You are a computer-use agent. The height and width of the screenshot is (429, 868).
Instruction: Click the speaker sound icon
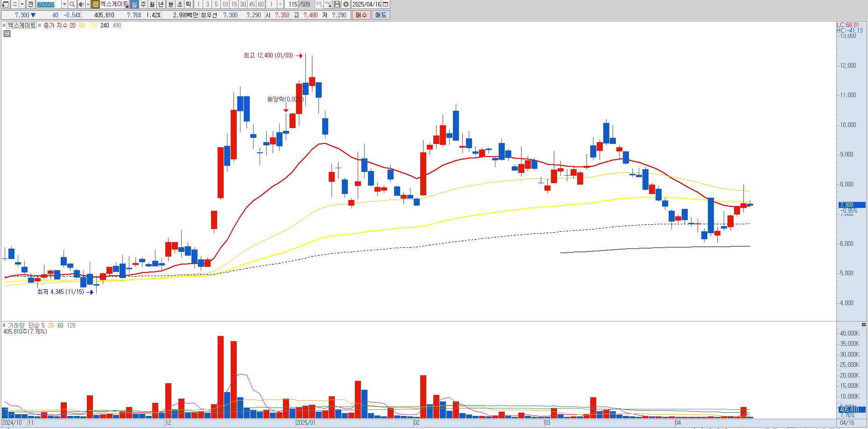tap(81, 4)
